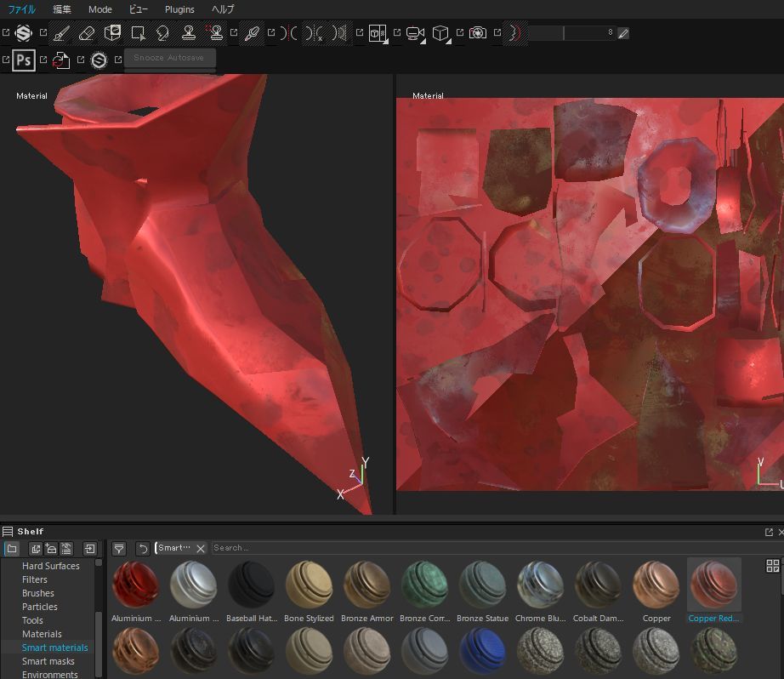Select the Eraser tool
This screenshot has height=679, width=784.
pyautogui.click(x=87, y=33)
